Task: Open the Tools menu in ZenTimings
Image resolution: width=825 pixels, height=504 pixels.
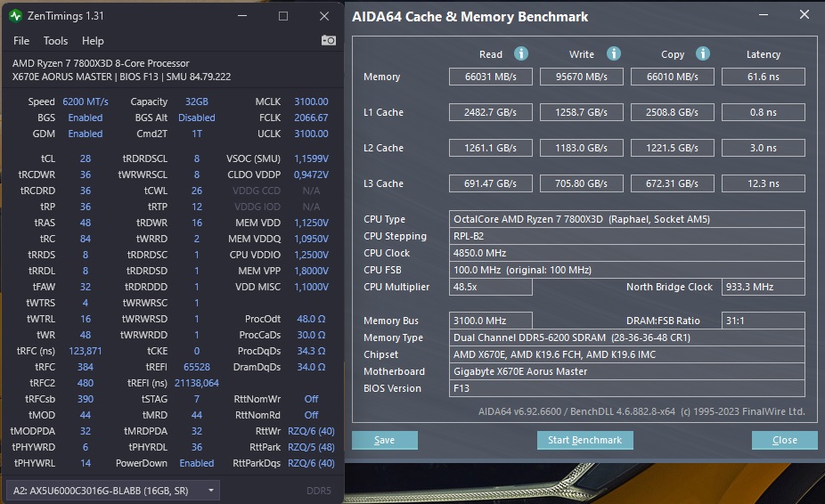Action: pos(55,40)
